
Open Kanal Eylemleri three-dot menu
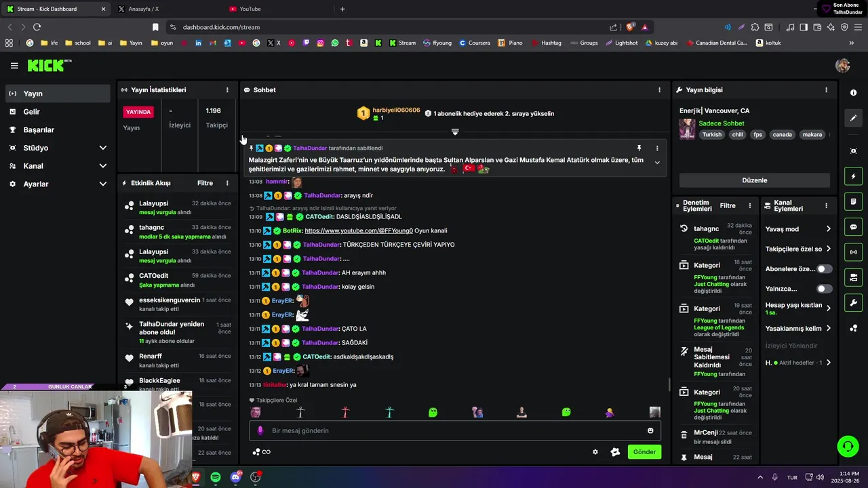coord(826,205)
